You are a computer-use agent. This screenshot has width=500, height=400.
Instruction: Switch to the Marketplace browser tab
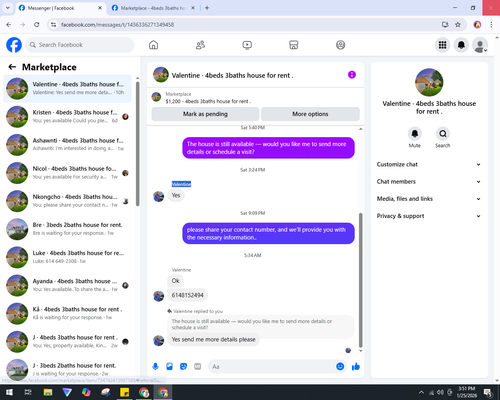pos(153,8)
